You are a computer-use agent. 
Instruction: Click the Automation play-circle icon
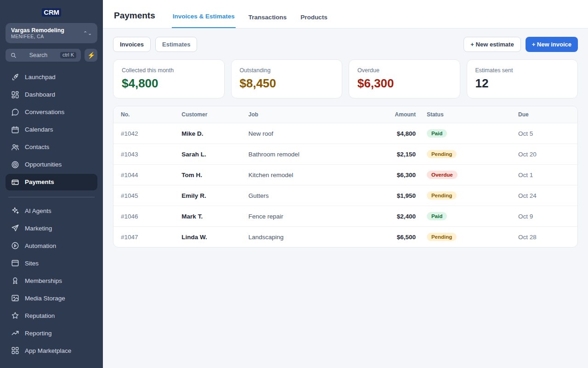[x=15, y=246]
